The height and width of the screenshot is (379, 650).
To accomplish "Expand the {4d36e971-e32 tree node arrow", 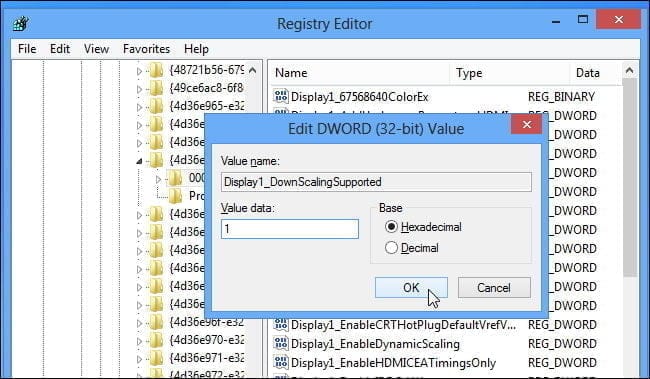I will point(139,359).
